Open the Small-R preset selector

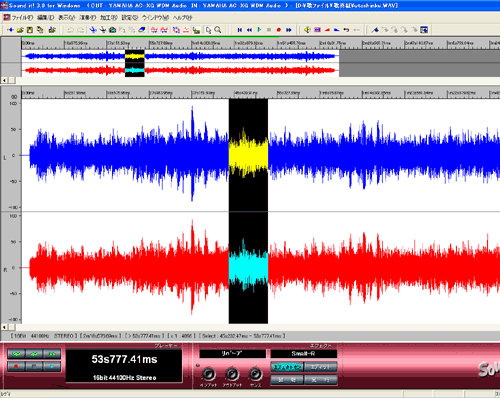pyautogui.click(x=304, y=354)
